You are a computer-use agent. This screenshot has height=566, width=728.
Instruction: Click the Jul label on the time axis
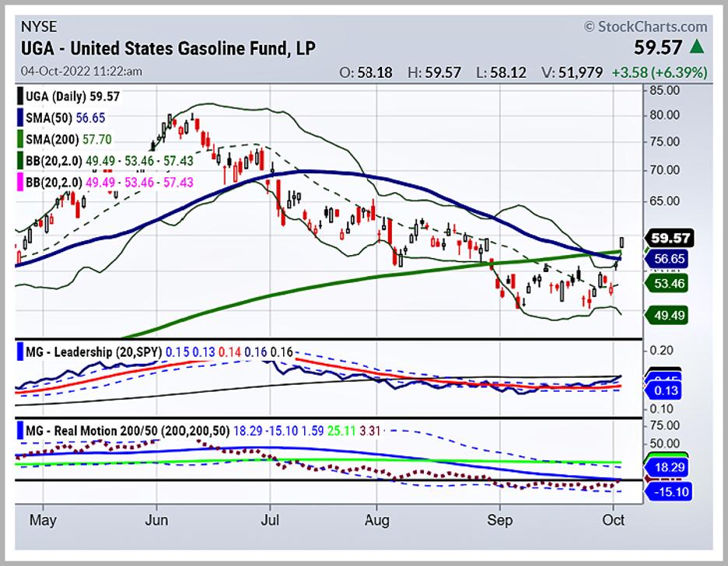pos(271,519)
